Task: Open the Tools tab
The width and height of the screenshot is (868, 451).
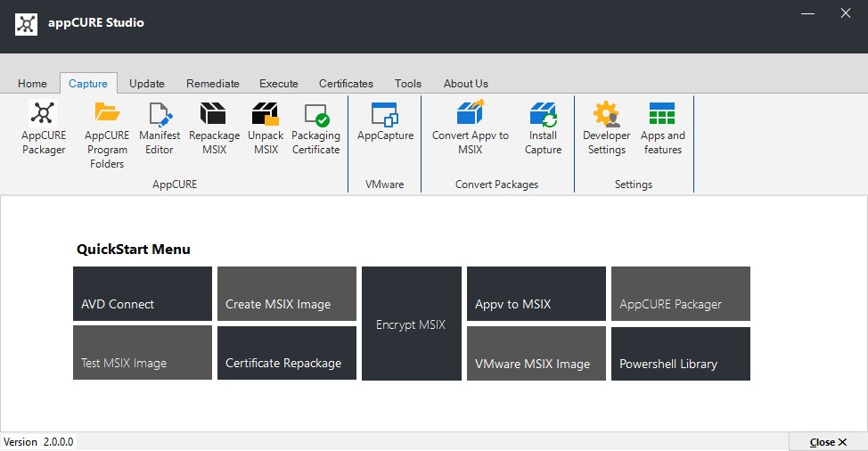Action: [x=408, y=84]
